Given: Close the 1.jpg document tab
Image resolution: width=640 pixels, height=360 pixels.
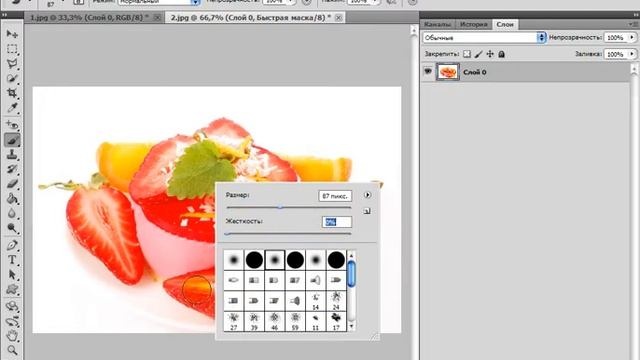Looking at the screenshot, I should [157, 18].
